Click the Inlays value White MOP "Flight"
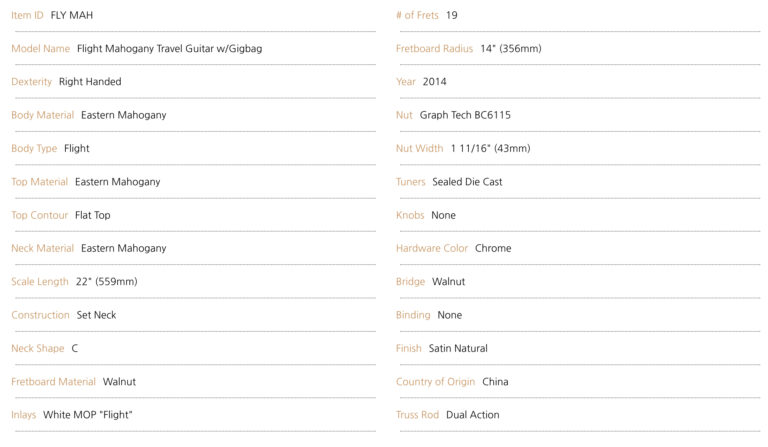The height and width of the screenshot is (447, 768). coord(88,415)
